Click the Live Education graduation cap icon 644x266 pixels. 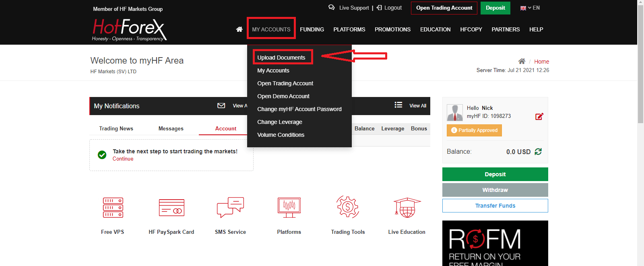coord(407,208)
